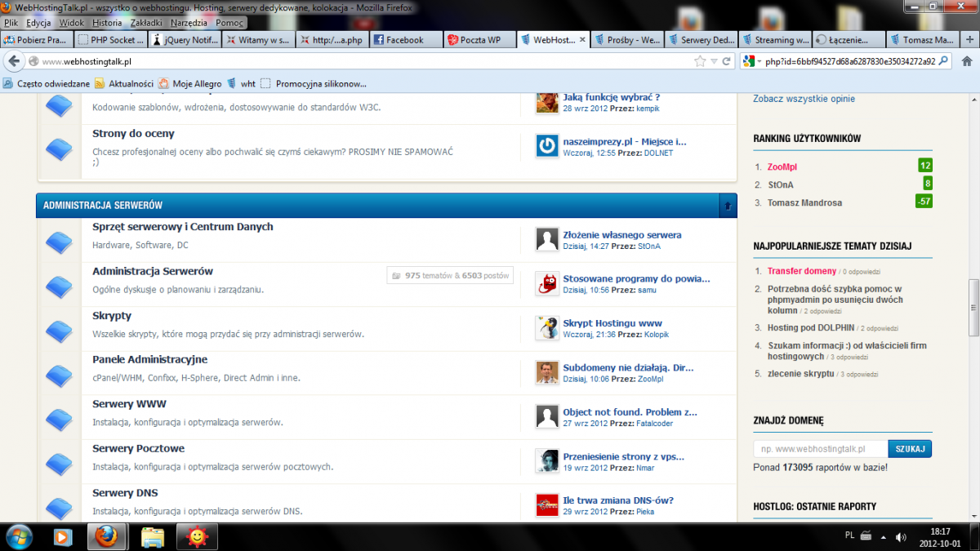The height and width of the screenshot is (551, 980).
Task: Click the forum icon beside Serwery DNS
Action: 58,508
